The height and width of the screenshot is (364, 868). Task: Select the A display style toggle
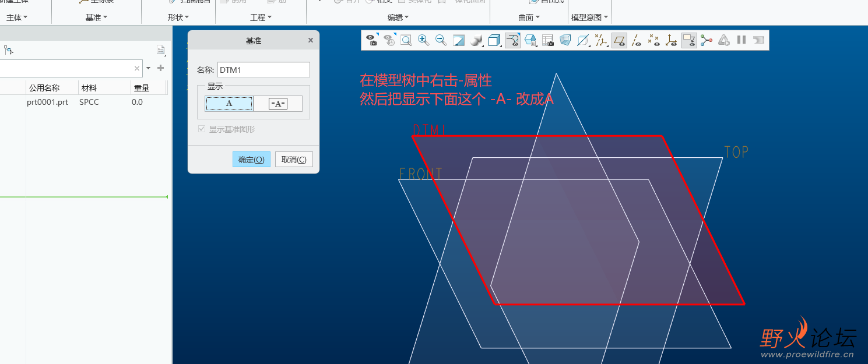tap(229, 103)
